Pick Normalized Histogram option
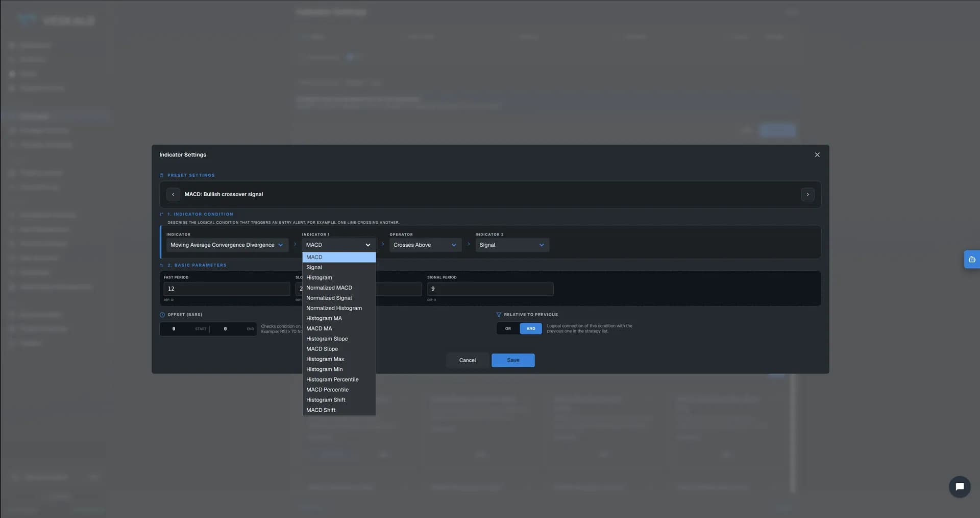 pos(339,309)
